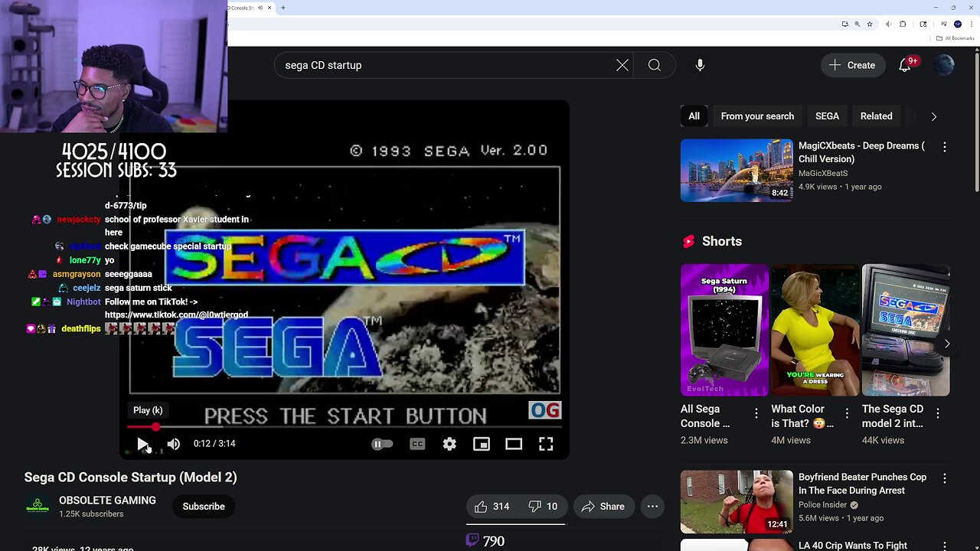Image resolution: width=980 pixels, height=551 pixels.
Task: Select the 'From your search' chip
Action: click(757, 116)
